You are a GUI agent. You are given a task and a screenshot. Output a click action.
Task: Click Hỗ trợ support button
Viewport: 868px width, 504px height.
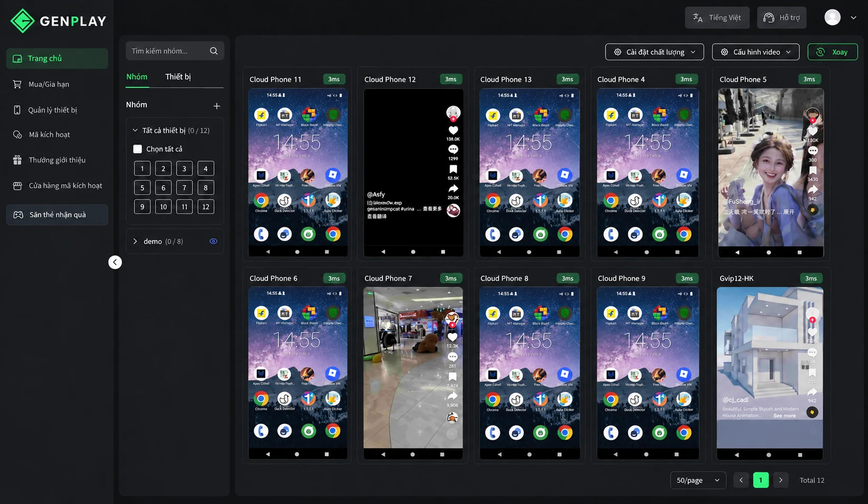[x=781, y=17]
